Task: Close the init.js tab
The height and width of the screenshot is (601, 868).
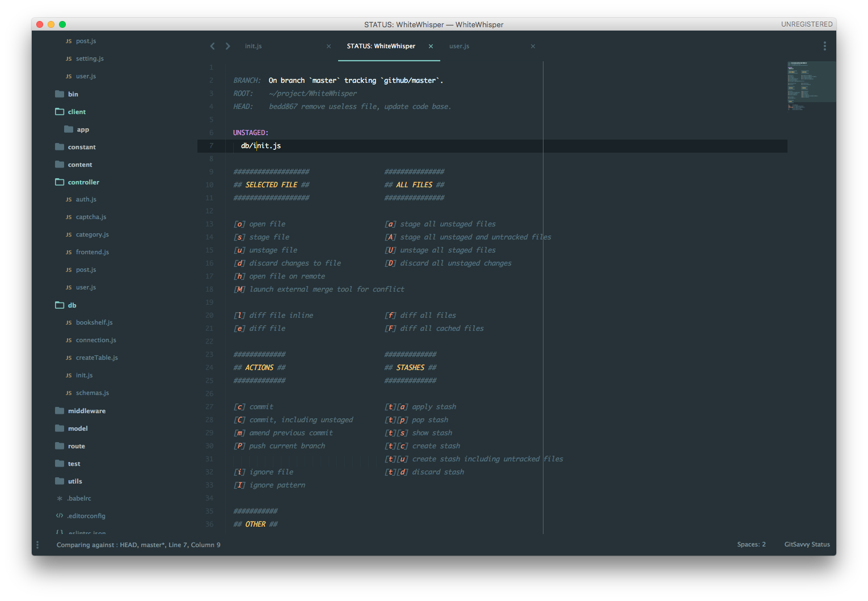Action: point(328,47)
